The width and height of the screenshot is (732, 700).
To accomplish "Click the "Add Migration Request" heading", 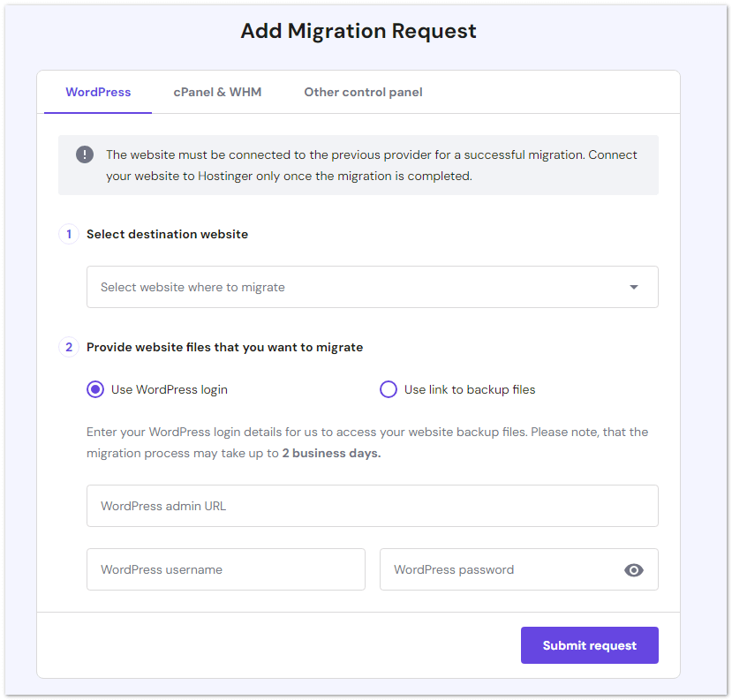I will pyautogui.click(x=358, y=30).
